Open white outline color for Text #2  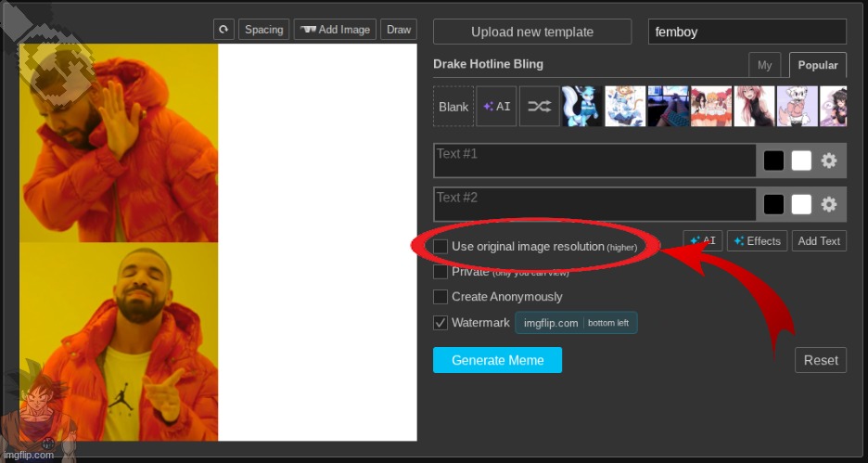click(x=801, y=204)
